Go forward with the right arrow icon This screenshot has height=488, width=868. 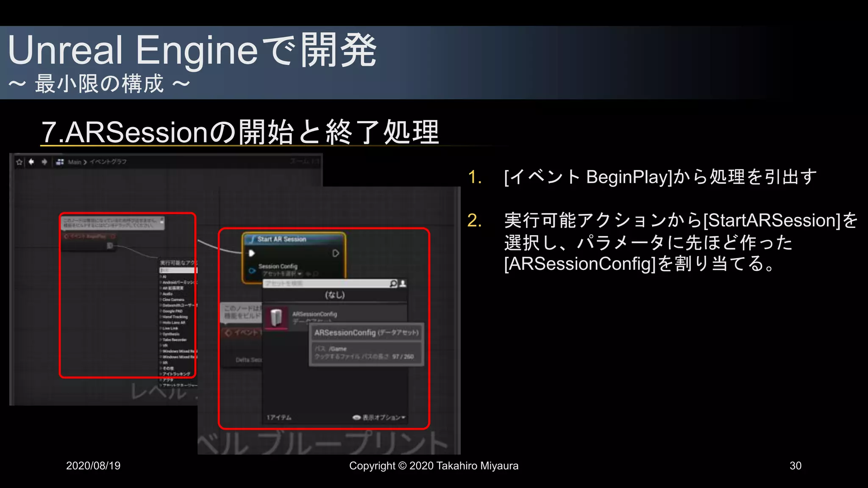point(44,162)
